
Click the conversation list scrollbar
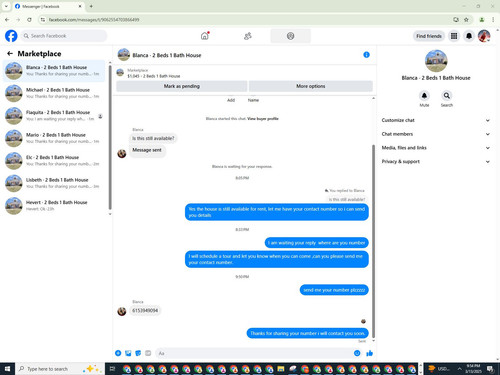pyautogui.click(x=110, y=137)
